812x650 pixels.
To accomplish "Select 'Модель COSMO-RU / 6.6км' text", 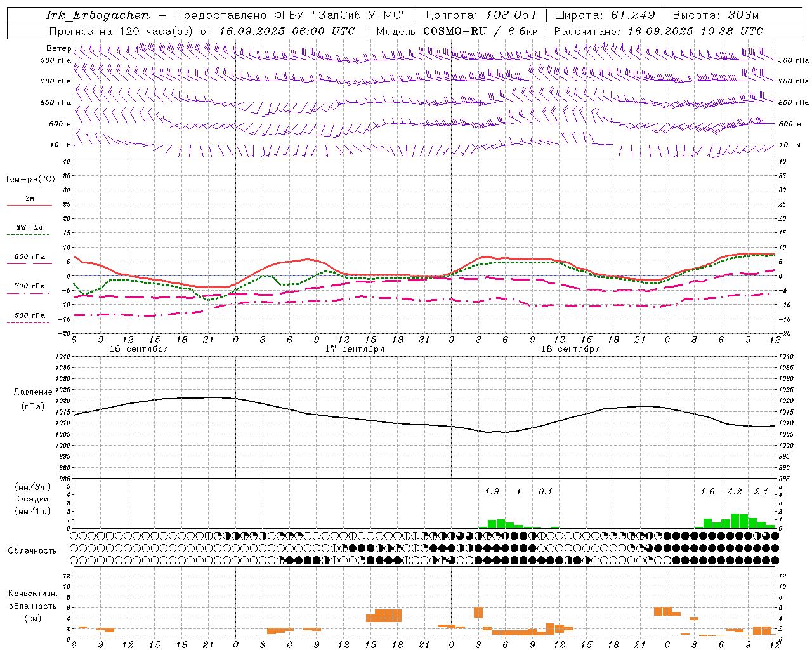I will [x=457, y=31].
